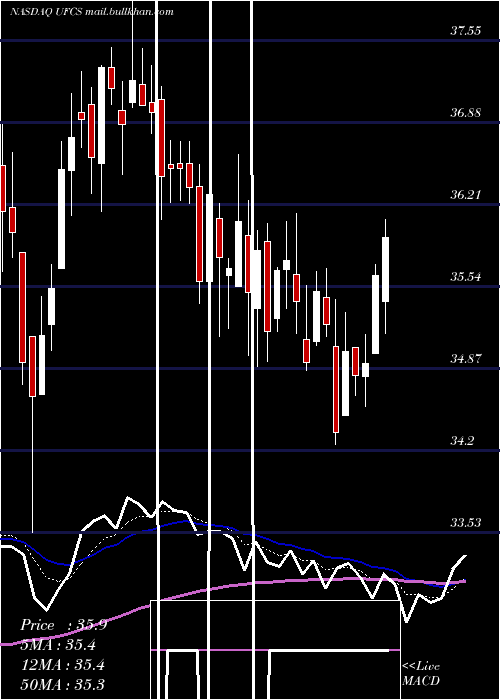Click the 34.2 price axis label
The height and width of the screenshot is (700, 500).
(462, 441)
